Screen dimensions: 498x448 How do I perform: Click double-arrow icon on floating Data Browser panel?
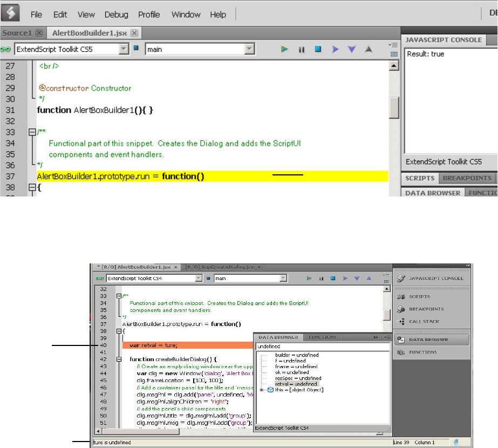(376, 337)
